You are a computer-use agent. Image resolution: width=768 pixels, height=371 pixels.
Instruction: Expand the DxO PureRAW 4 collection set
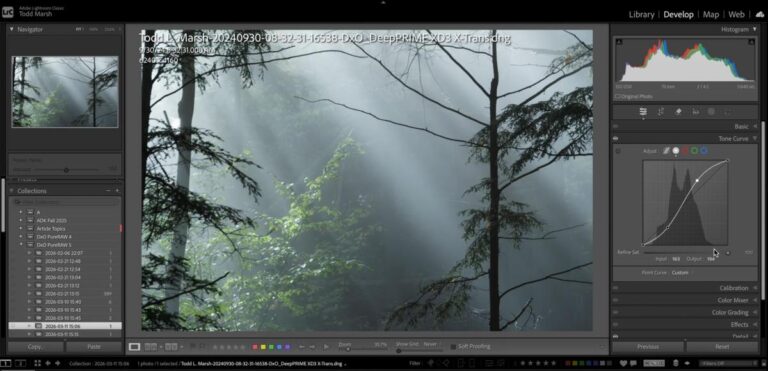click(21, 237)
